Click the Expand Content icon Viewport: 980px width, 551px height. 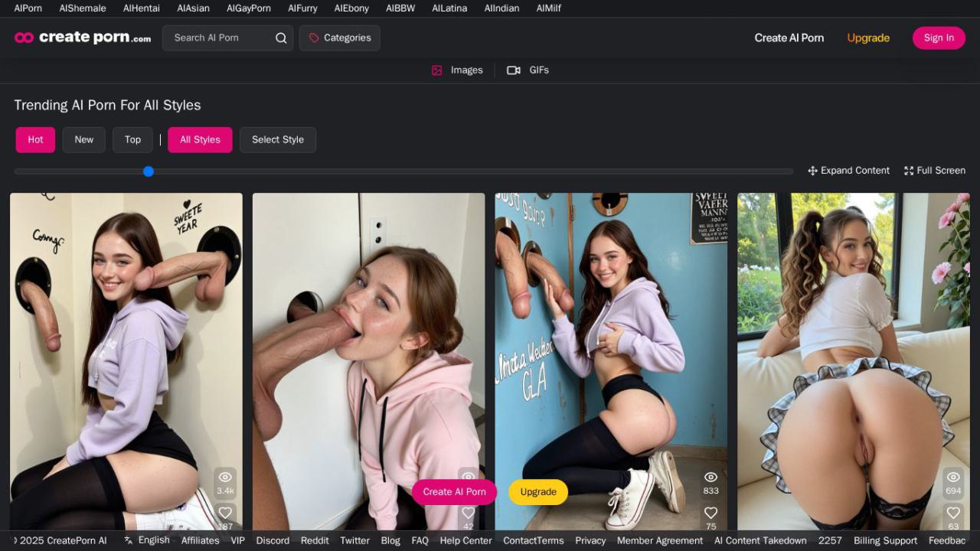pyautogui.click(x=812, y=170)
